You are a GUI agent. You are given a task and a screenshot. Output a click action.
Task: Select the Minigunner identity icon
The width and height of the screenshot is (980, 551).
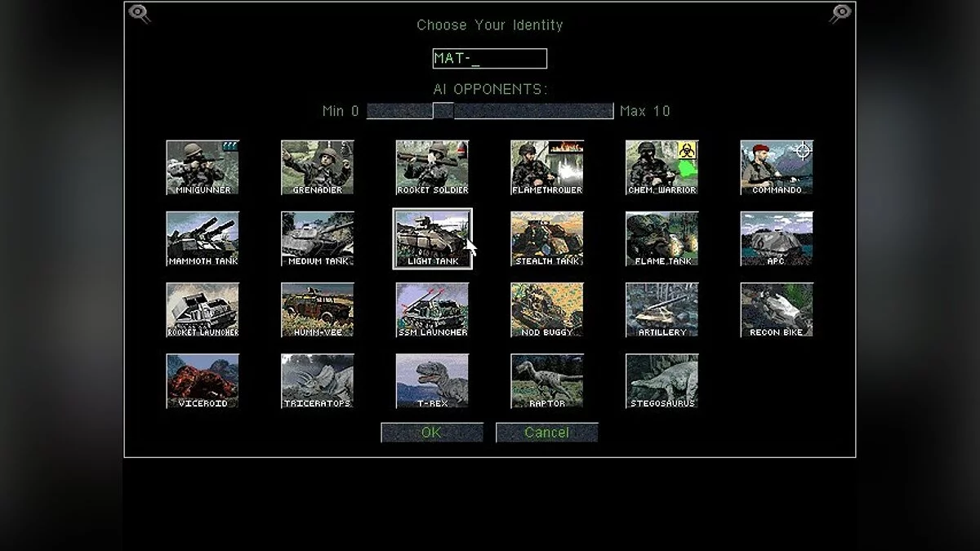(203, 167)
